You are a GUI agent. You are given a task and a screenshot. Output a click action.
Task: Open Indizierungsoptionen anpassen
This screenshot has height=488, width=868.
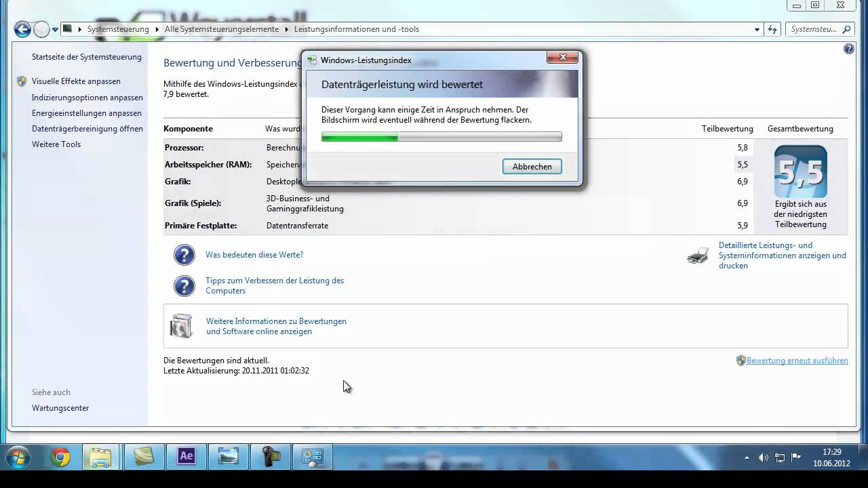pos(87,98)
